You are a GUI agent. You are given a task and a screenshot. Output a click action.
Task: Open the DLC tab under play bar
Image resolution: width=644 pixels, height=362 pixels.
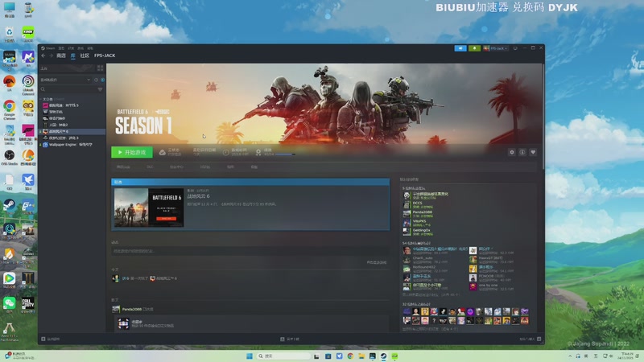pos(150,167)
